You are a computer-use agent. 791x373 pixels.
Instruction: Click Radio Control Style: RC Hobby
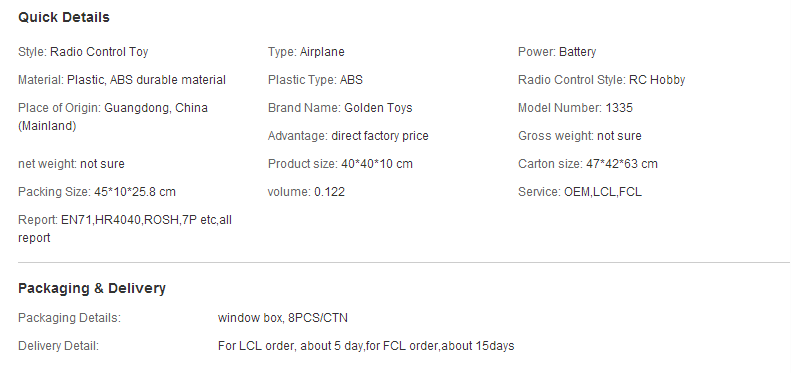tap(601, 80)
